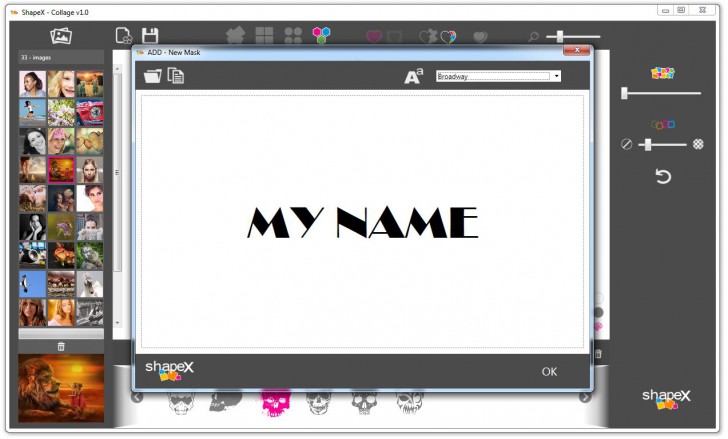Image resolution: width=728 pixels, height=439 pixels.
Task: Click the text font Aa icon
Action: click(x=413, y=76)
